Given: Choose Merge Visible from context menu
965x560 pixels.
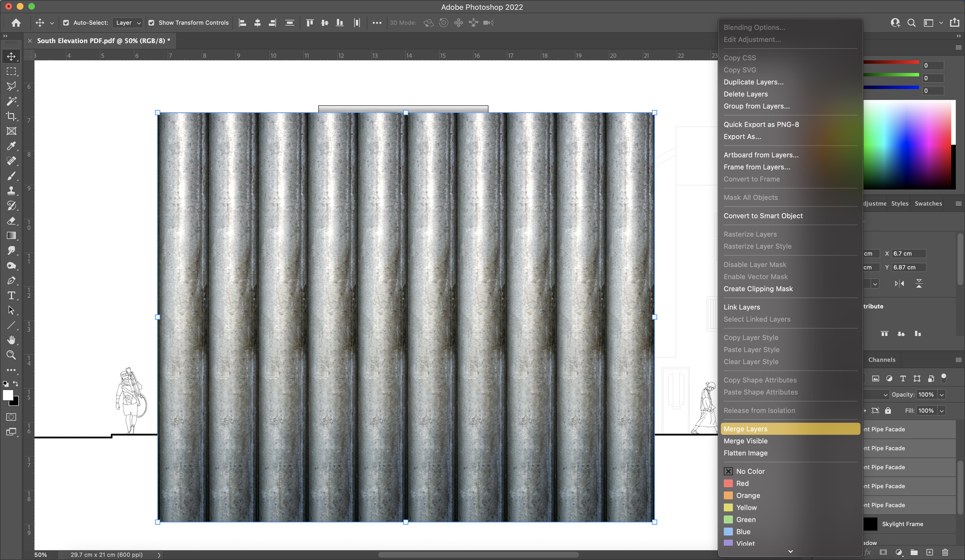Looking at the screenshot, I should pyautogui.click(x=790, y=441).
